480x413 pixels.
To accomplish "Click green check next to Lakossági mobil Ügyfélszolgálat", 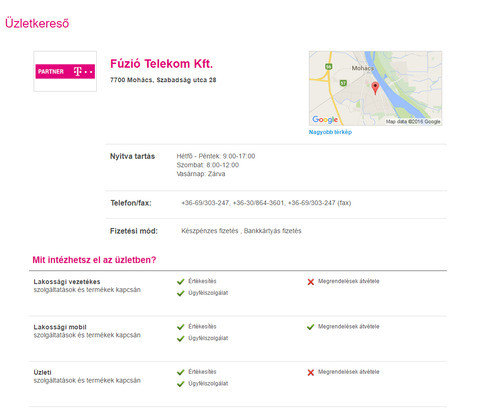I will pos(181,339).
